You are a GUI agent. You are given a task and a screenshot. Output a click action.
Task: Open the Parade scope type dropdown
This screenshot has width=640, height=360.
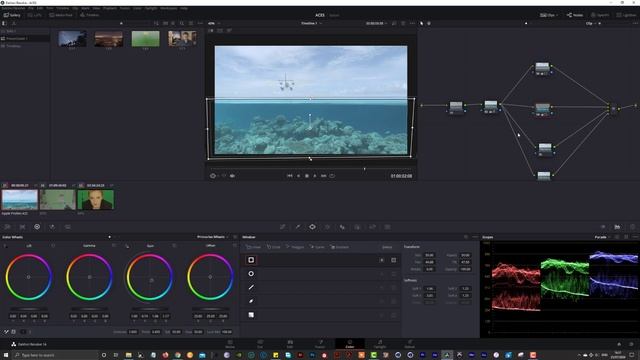(x=602, y=237)
